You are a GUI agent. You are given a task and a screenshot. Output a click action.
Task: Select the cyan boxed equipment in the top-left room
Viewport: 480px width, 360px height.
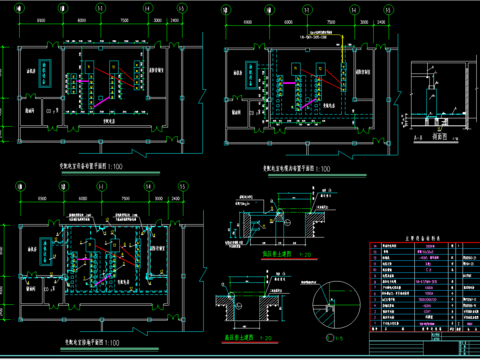(45, 73)
